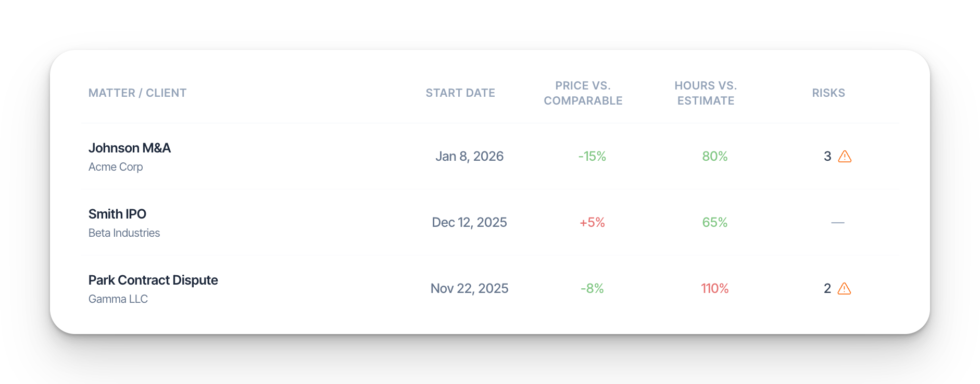Click the risk count "2" for Park Contract Dispute
This screenshot has height=384, width=980.
point(827,288)
